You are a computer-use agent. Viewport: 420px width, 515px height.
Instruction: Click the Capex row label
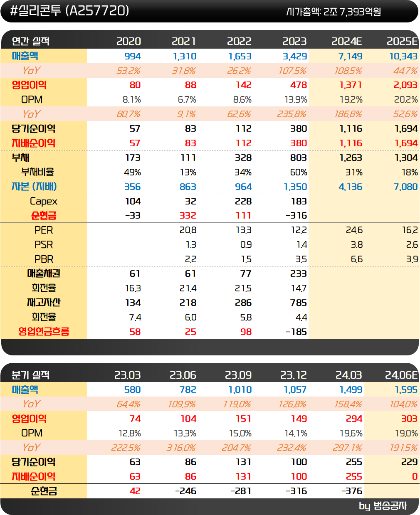coord(44,201)
